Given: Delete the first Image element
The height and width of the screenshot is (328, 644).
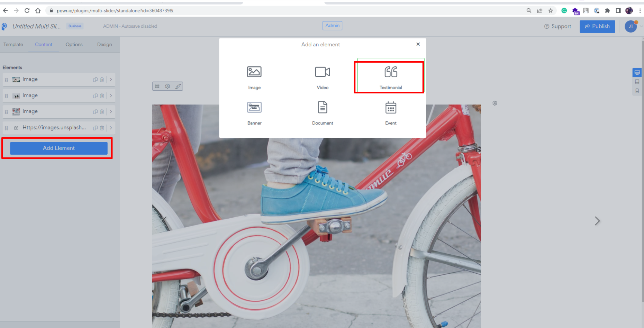Looking at the screenshot, I should pyautogui.click(x=102, y=80).
